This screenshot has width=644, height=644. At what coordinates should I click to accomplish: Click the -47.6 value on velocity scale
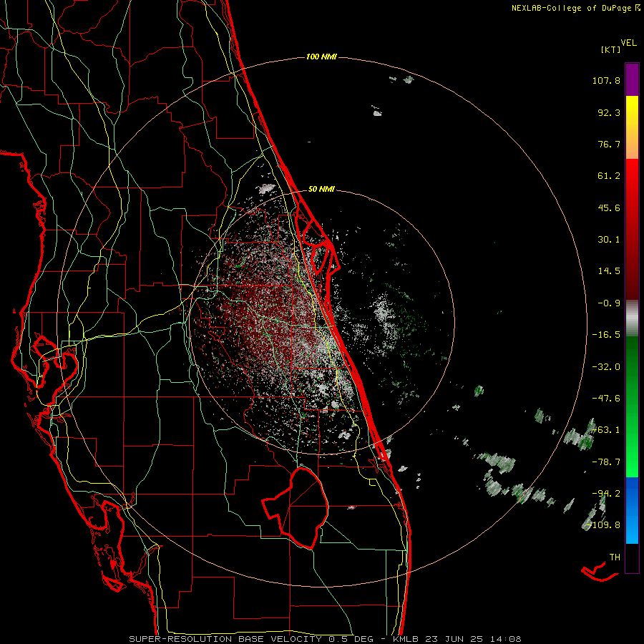pyautogui.click(x=606, y=399)
